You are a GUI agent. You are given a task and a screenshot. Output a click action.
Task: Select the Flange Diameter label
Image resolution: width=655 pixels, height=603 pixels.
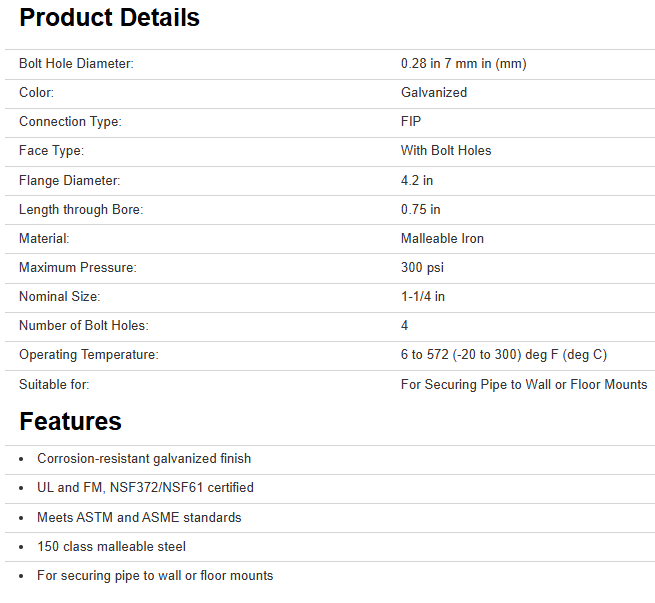tap(69, 181)
